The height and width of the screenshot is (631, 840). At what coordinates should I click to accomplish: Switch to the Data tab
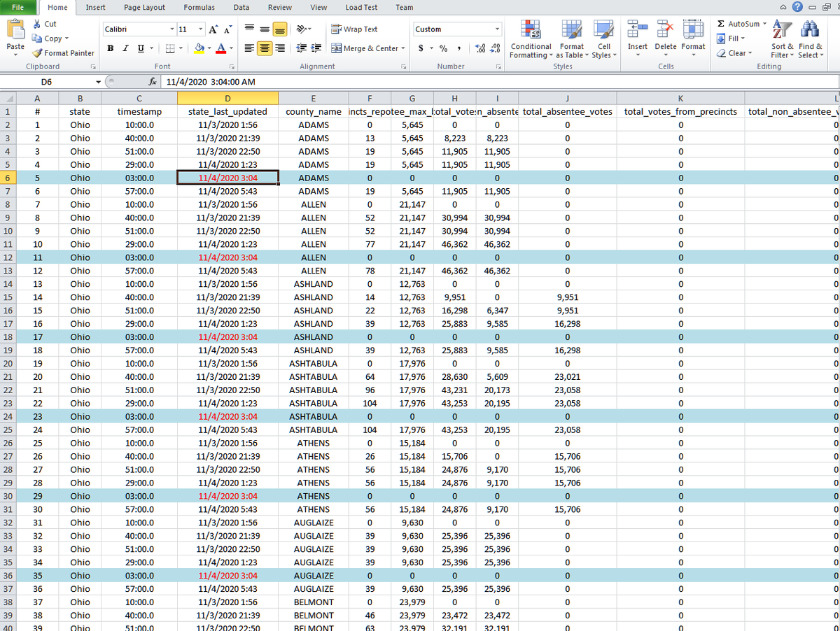(x=241, y=7)
